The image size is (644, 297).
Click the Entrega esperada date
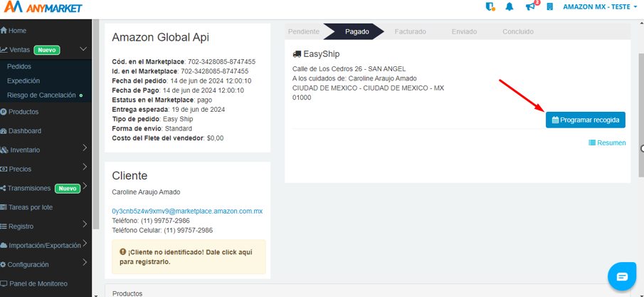(198, 110)
